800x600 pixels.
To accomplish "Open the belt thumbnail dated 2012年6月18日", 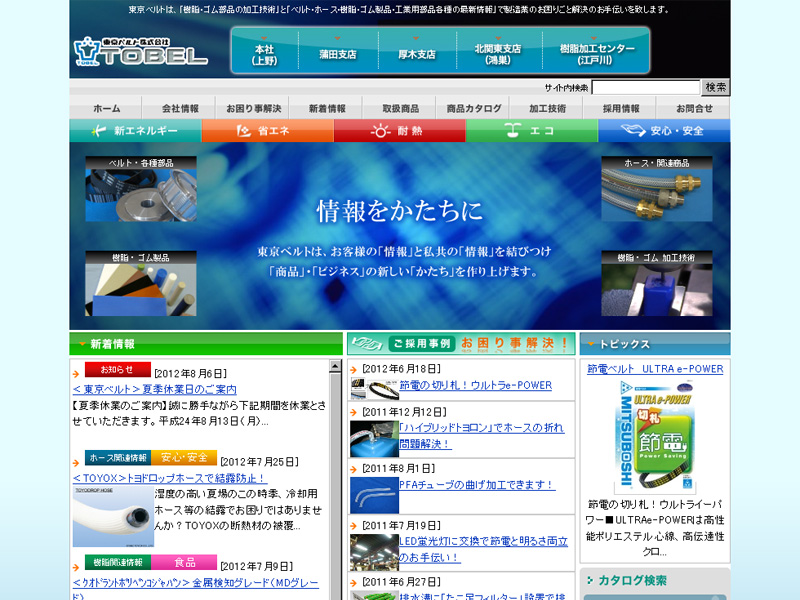I will click(374, 389).
